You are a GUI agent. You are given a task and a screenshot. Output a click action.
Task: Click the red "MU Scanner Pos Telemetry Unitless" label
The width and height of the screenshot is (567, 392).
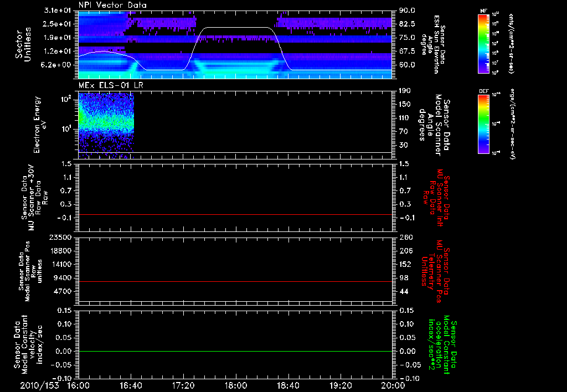coord(435,271)
